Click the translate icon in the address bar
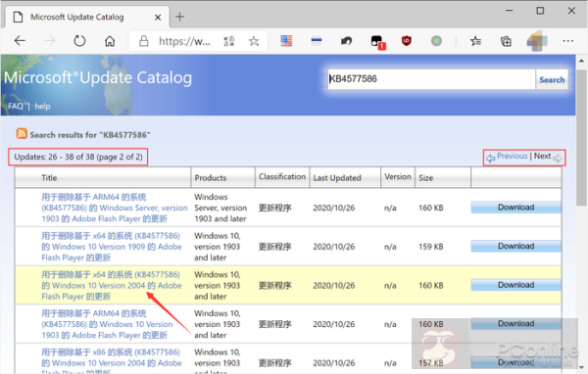 (228, 41)
